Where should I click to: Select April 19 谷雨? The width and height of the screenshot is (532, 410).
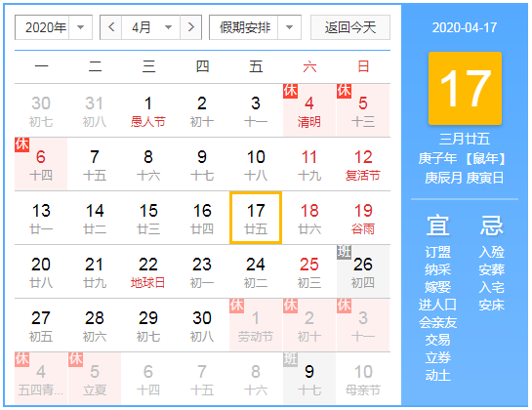[x=363, y=218]
